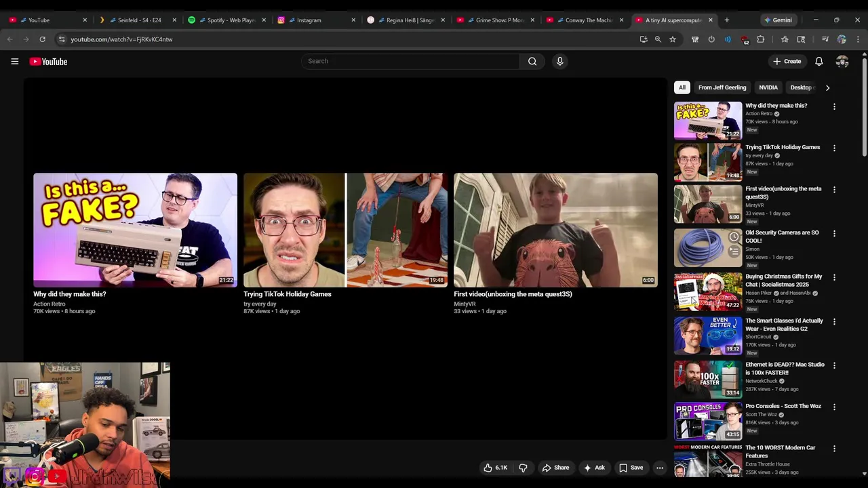Switch to the Seinfeld - S4 - E24 tab

click(x=139, y=20)
